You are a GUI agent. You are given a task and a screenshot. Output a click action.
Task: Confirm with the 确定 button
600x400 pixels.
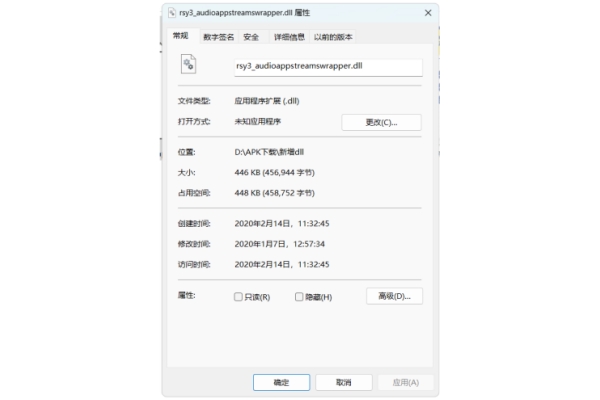[282, 382]
